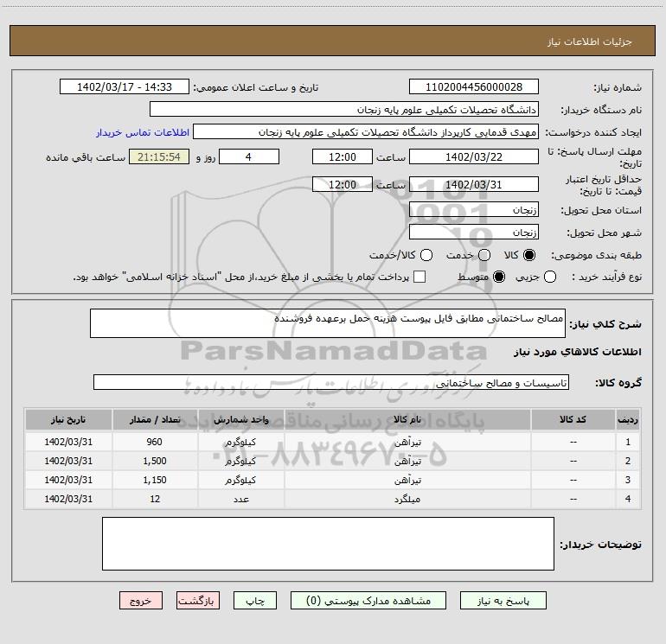The image size is (666, 644).
Task: Click the quantity 12 cell
Action: coord(155,500)
